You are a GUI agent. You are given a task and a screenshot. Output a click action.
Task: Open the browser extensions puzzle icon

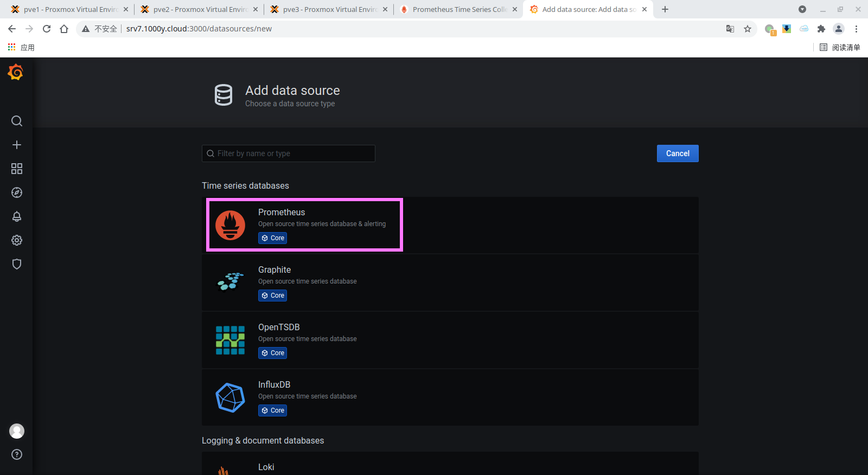click(x=821, y=29)
